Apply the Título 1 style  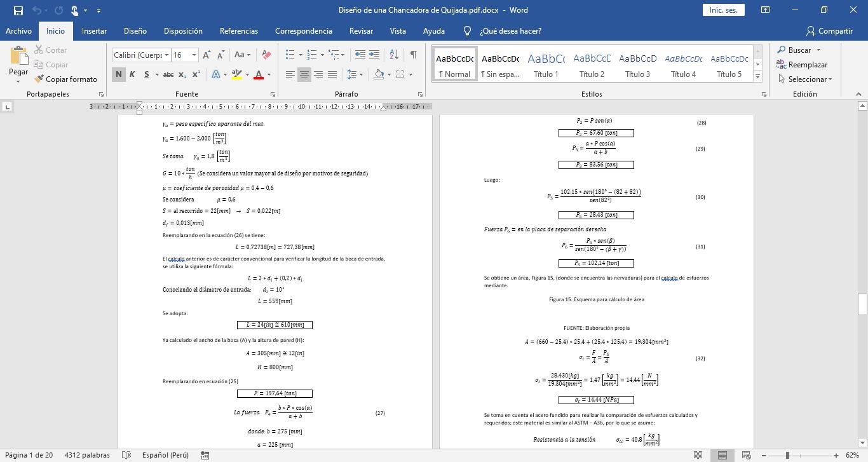click(546, 64)
